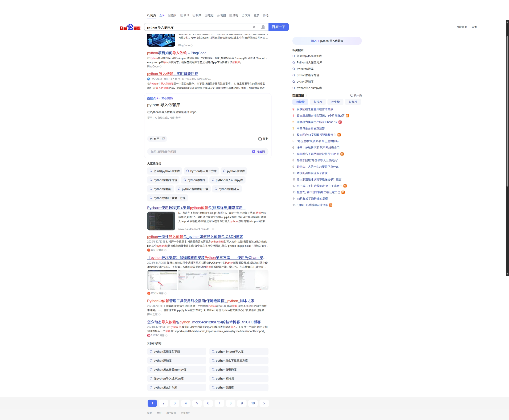Viewport: 509px width, 420px height.
Task: Select 热搜榜 tab
Action: [300, 102]
